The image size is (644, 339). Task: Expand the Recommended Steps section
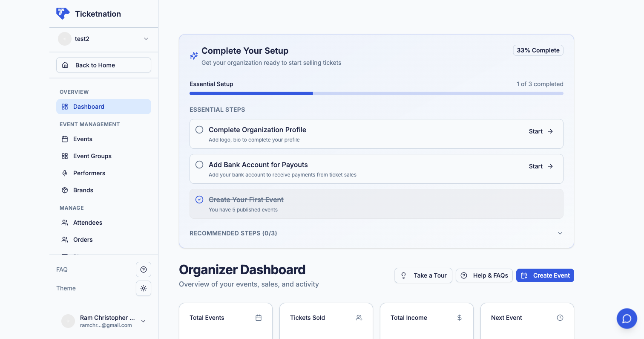tap(560, 233)
